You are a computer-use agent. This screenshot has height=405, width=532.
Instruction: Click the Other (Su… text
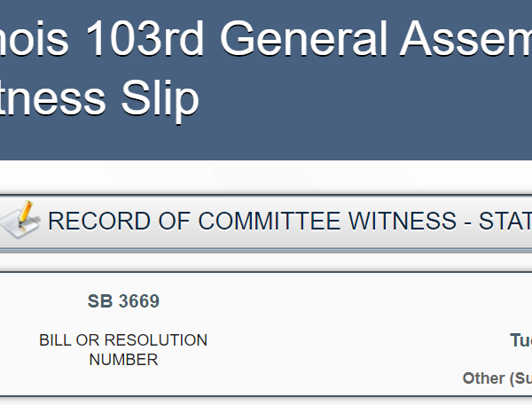coord(497,378)
